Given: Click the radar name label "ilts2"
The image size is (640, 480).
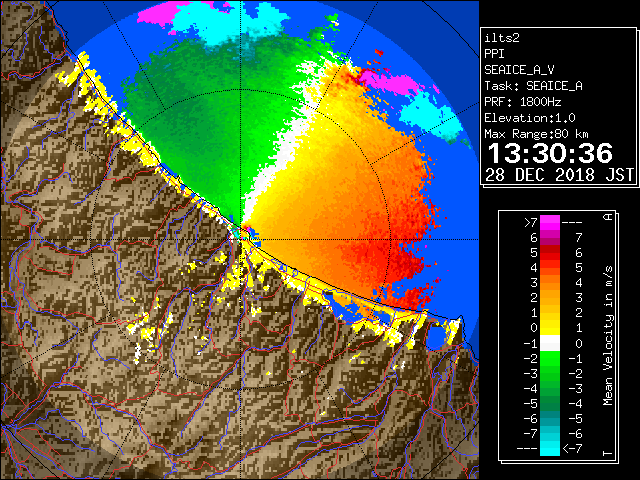Looking at the screenshot, I should click(502, 38).
